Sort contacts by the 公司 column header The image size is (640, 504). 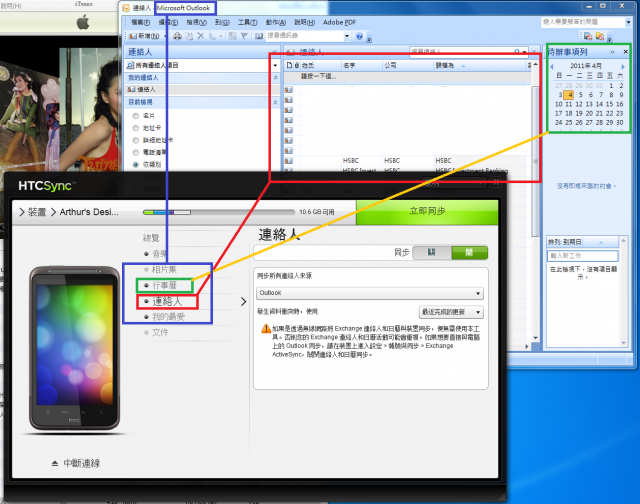pos(407,65)
